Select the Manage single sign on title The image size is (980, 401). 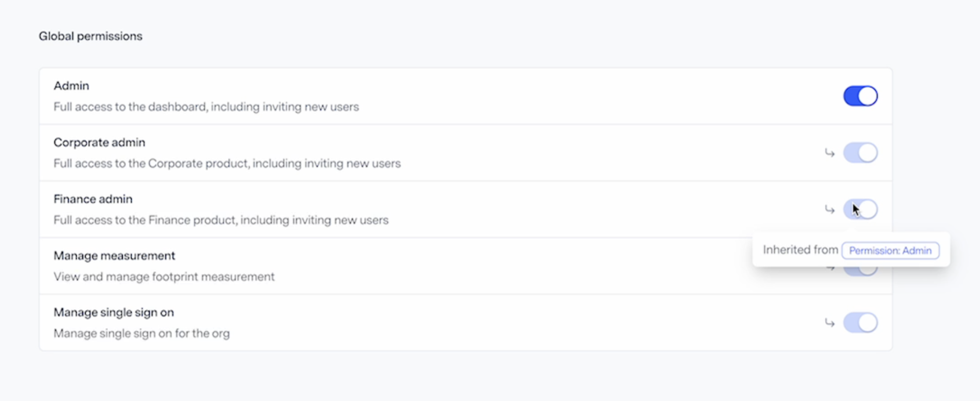point(113,312)
